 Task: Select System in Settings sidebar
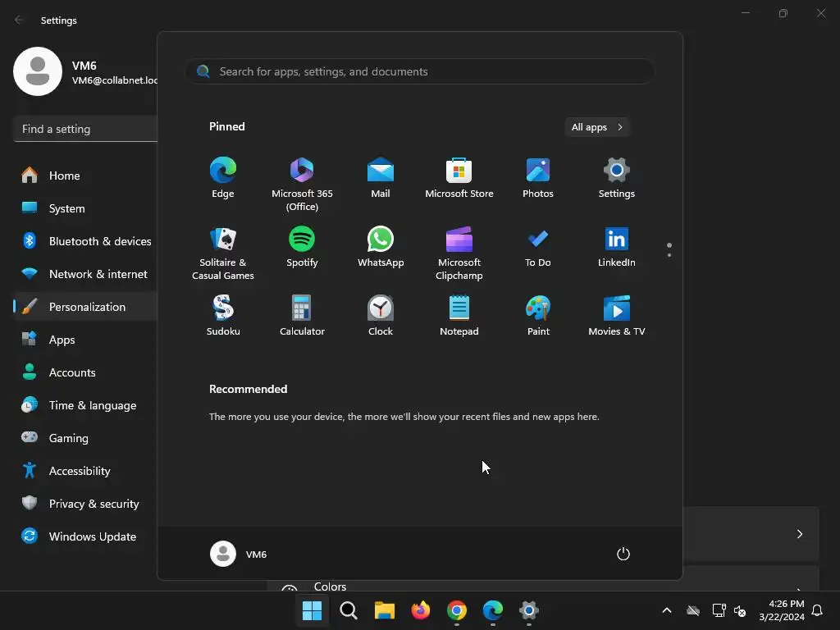pos(85,208)
